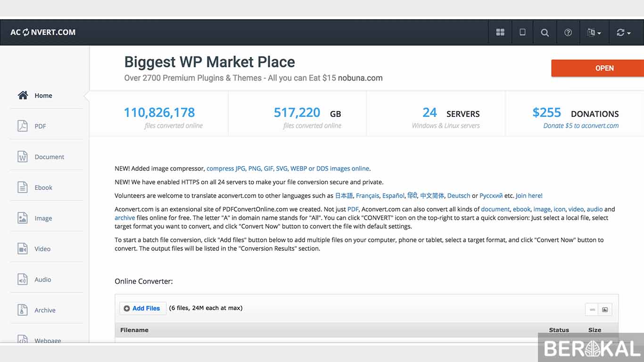Go to the Ebook converter section
This screenshot has height=362, width=644.
[x=43, y=188]
